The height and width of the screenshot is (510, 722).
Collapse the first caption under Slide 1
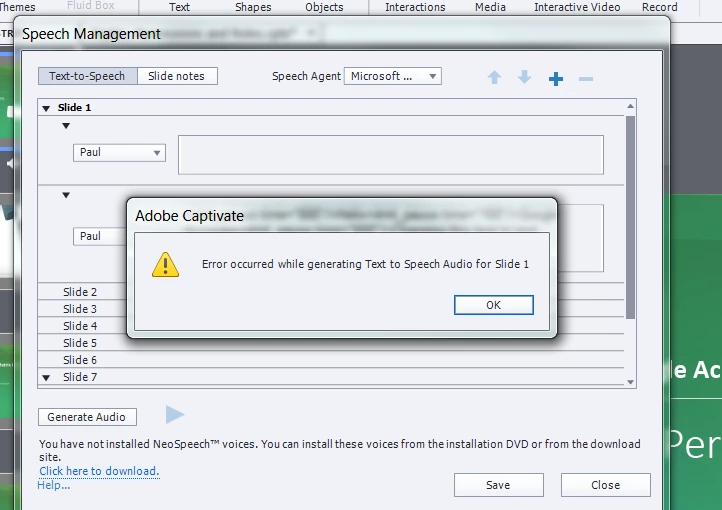tap(66, 126)
